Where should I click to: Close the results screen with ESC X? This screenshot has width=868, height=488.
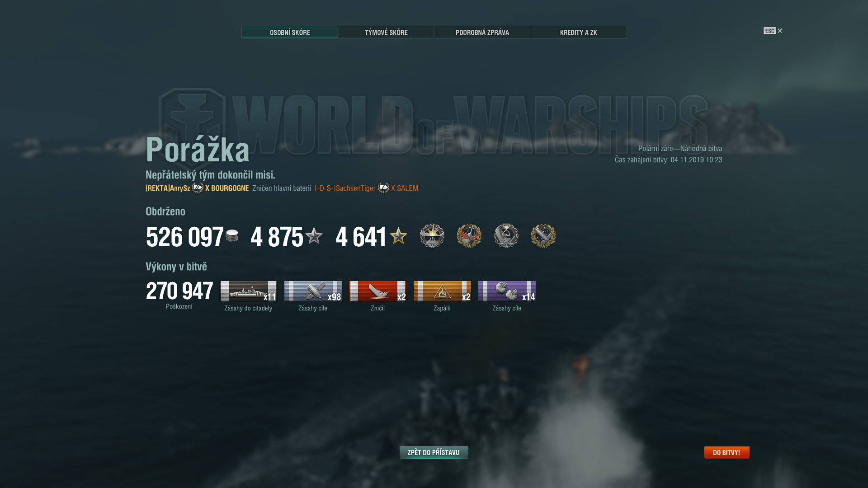point(773,31)
